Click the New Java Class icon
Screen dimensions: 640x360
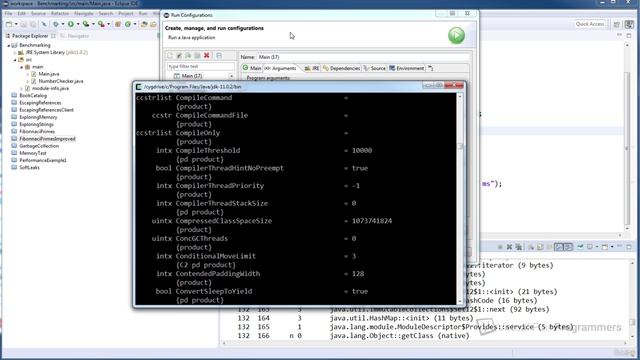[x=128, y=24]
